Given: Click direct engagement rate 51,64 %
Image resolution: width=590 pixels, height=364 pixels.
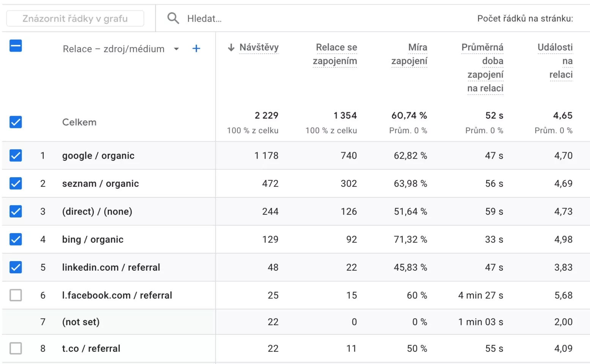Looking at the screenshot, I should point(410,211).
